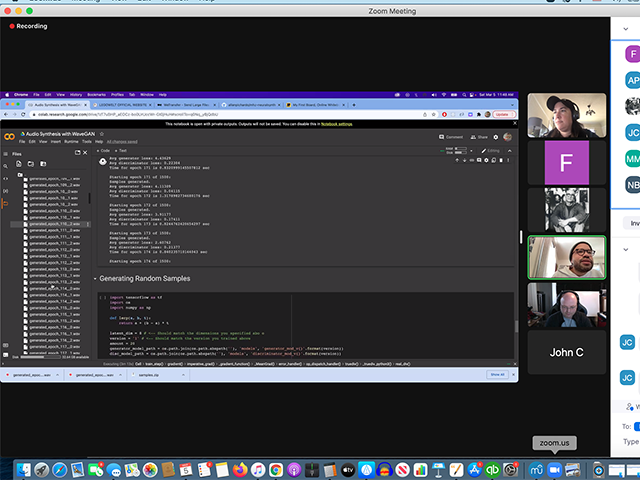Image resolution: width=640 pixels, height=480 pixels.
Task: Click the AP participant avatar
Action: [633, 79]
